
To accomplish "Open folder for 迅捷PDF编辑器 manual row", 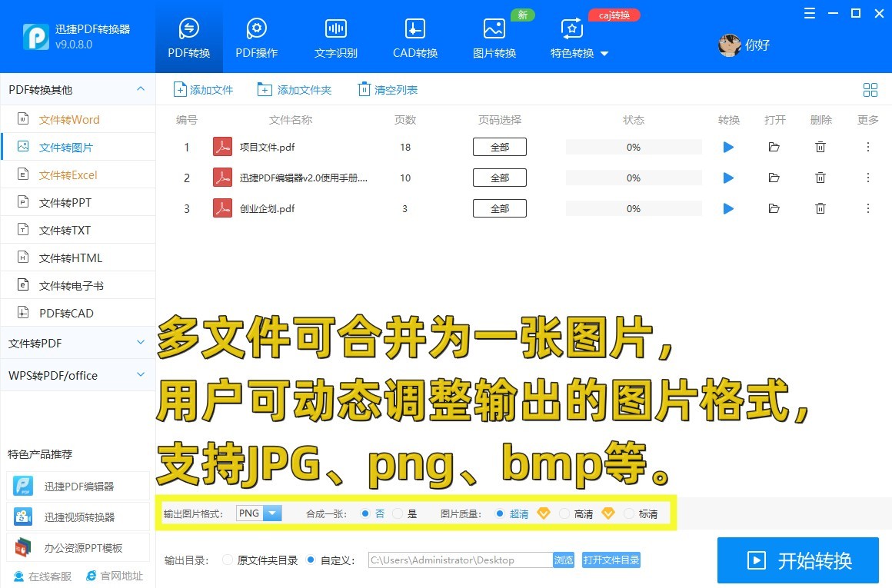I will (774, 178).
